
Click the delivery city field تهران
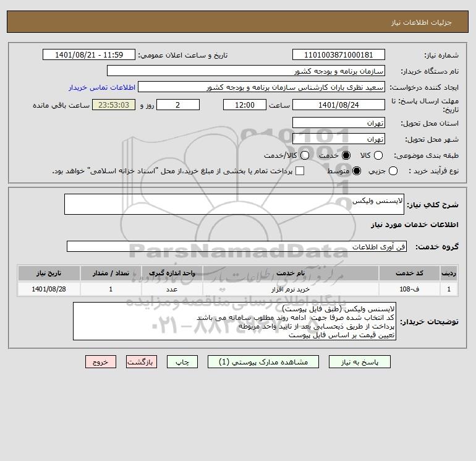[339, 139]
